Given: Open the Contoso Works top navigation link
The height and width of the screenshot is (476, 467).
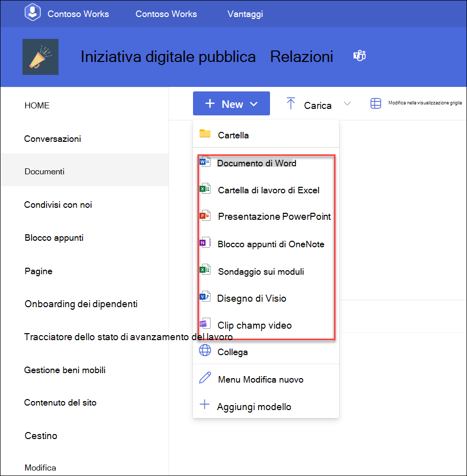Looking at the screenshot, I should coord(166,13).
